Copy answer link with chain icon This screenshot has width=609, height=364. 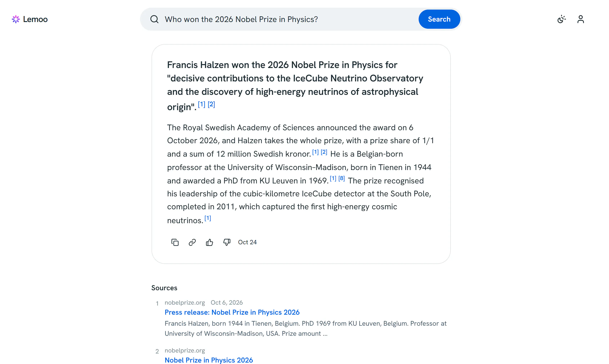click(x=192, y=242)
